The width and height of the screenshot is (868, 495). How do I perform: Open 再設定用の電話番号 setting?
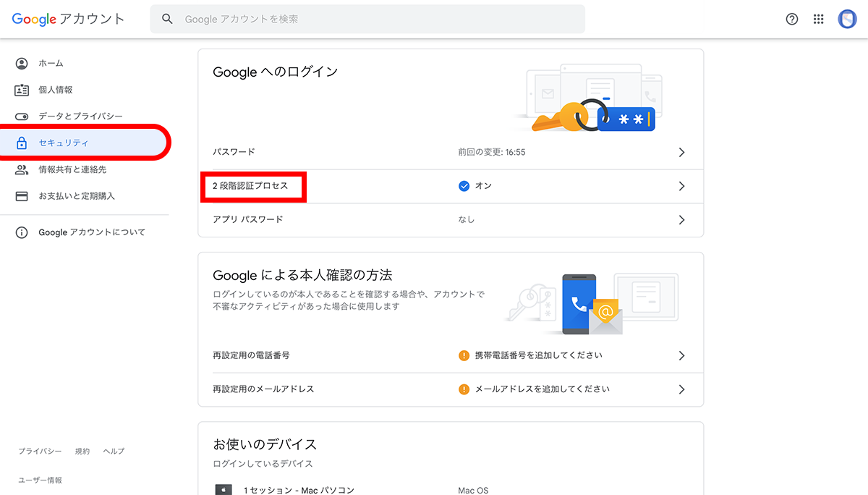coord(451,355)
